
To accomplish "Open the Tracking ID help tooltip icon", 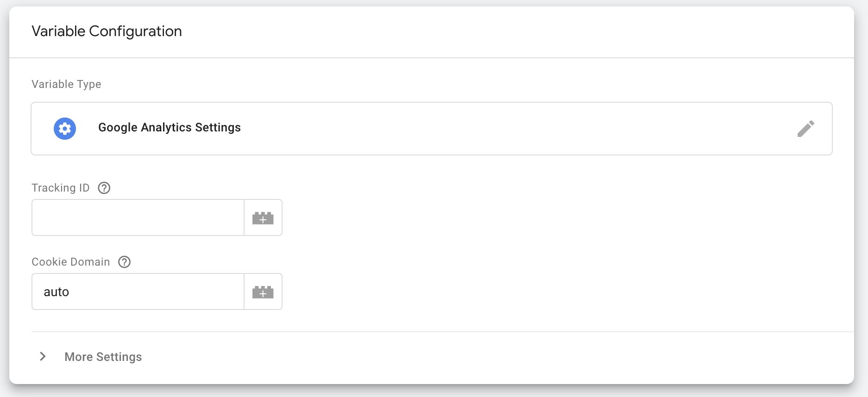I will 104,188.
